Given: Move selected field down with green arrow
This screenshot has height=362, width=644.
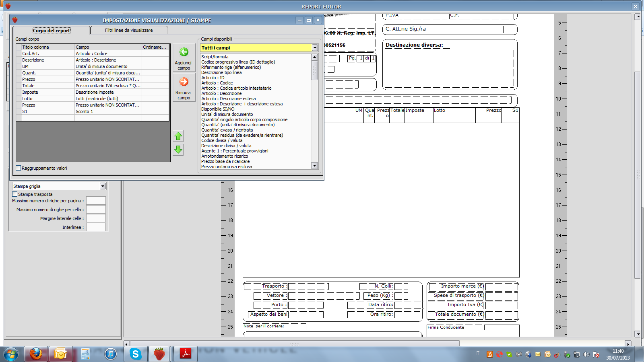Looking at the screenshot, I should pyautogui.click(x=178, y=150).
